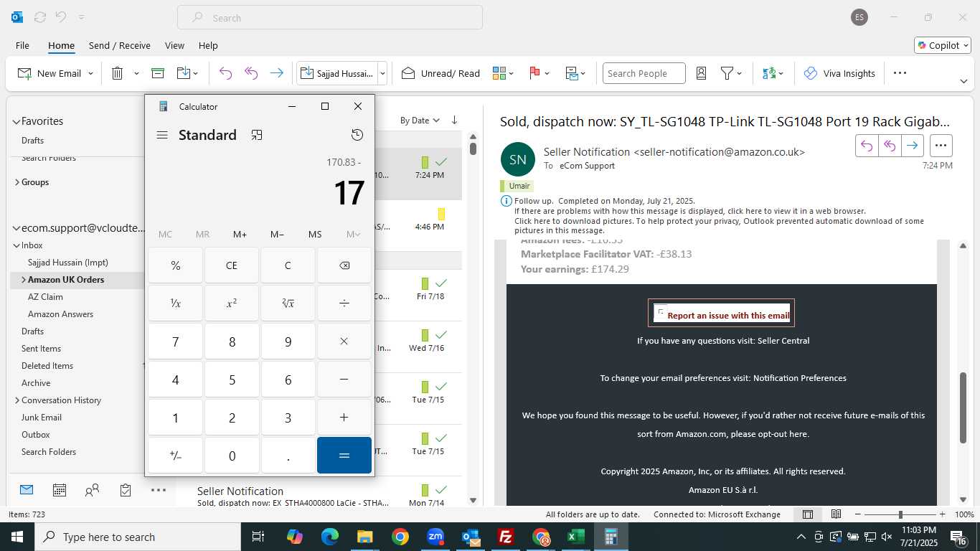Click zoom in plus in status bar
Image resolution: width=980 pixels, height=551 pixels.
click(x=942, y=514)
